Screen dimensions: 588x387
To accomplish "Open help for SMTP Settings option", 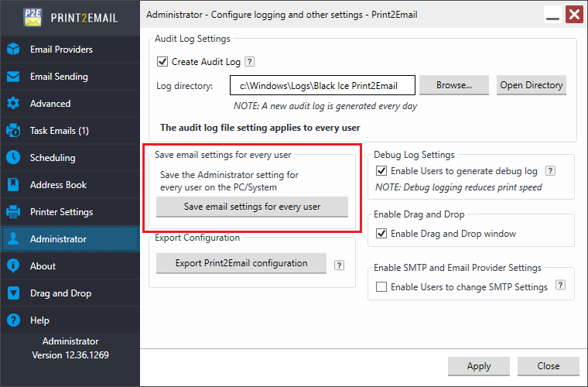I will click(x=560, y=285).
